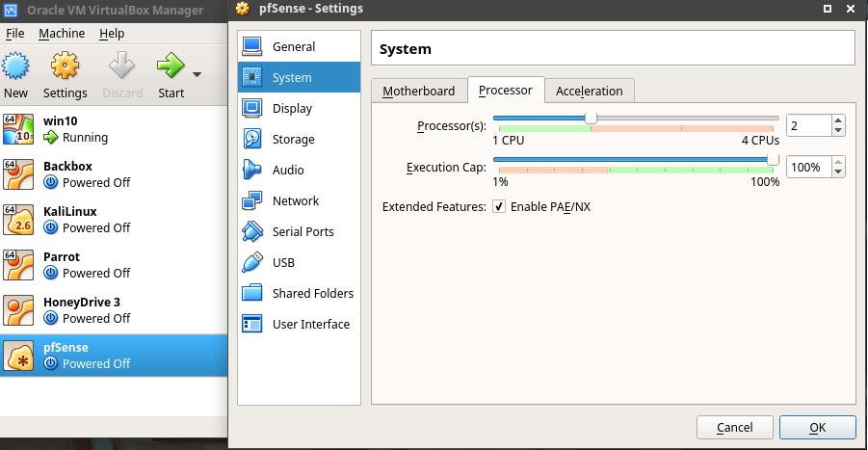The width and height of the screenshot is (868, 450).
Task: Open the User Interface category label
Action: (311, 325)
